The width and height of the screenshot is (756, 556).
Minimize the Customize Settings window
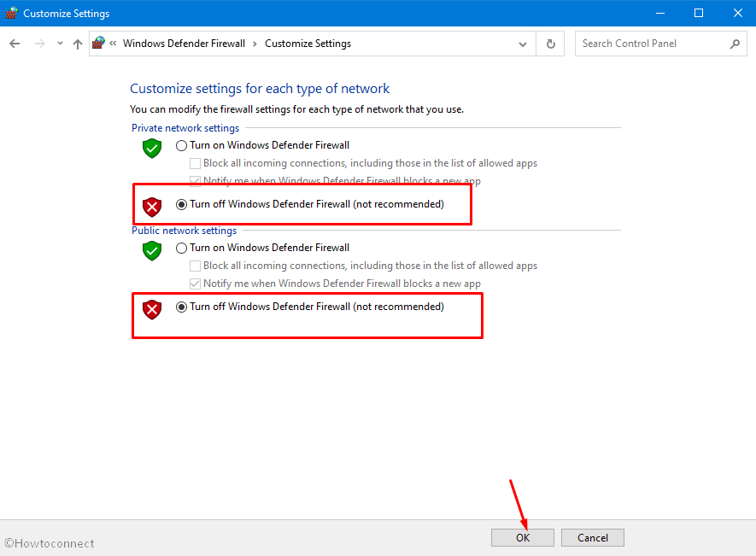pos(660,13)
